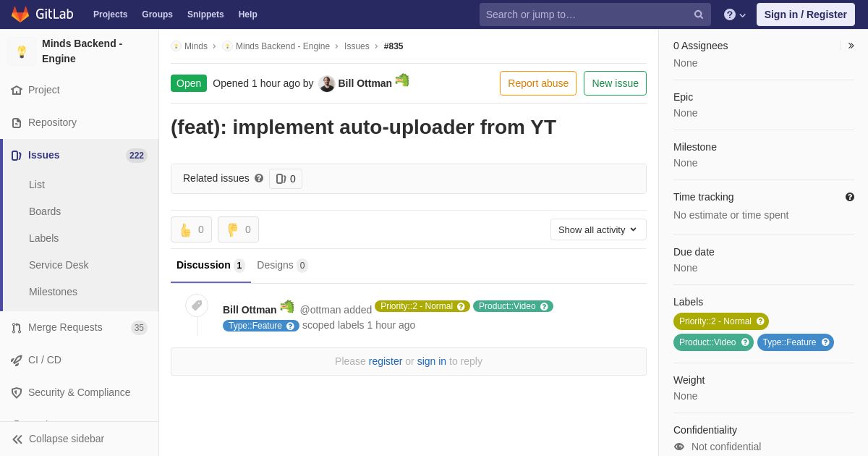
Task: Click the Time tracking help icon
Action: [850, 197]
